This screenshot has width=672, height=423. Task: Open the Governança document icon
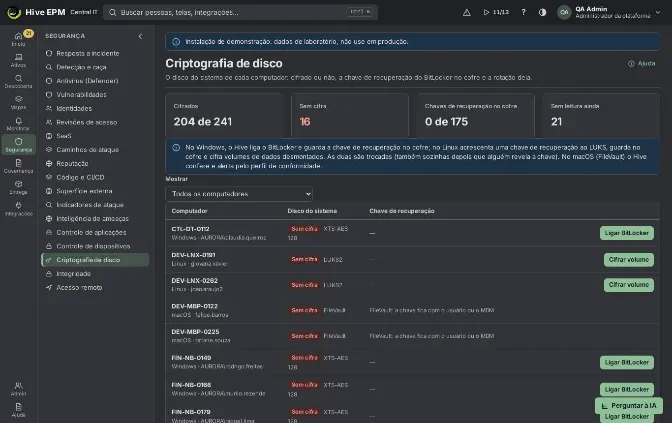tap(18, 166)
